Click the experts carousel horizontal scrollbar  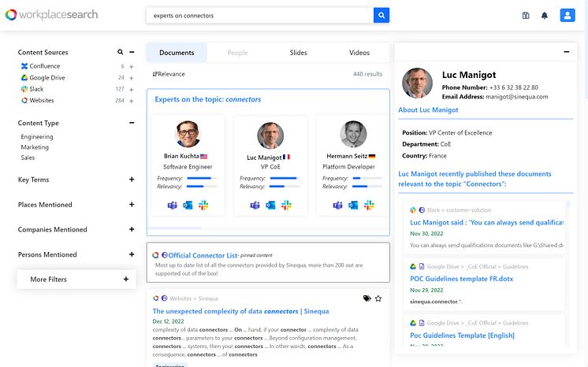[x=175, y=228]
